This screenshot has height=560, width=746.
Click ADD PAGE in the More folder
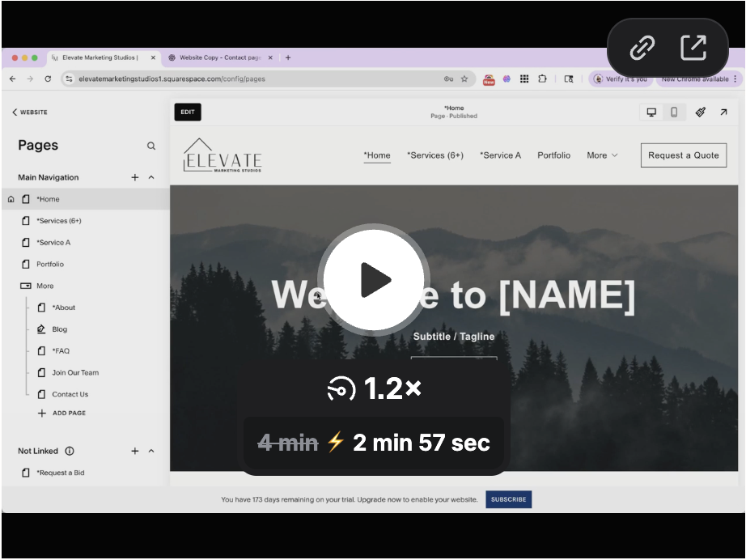coord(61,413)
